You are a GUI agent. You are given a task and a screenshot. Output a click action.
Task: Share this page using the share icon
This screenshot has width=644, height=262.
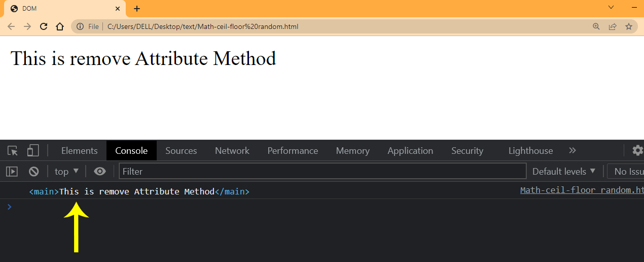tap(613, 26)
